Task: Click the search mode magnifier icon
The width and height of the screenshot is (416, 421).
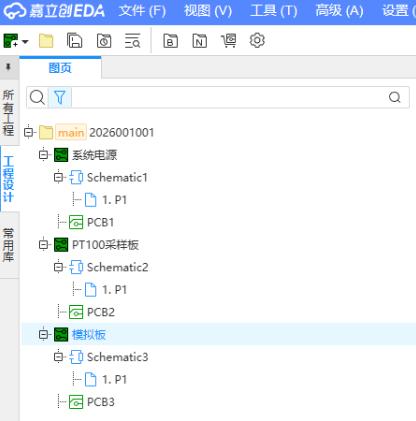Action: [x=37, y=97]
